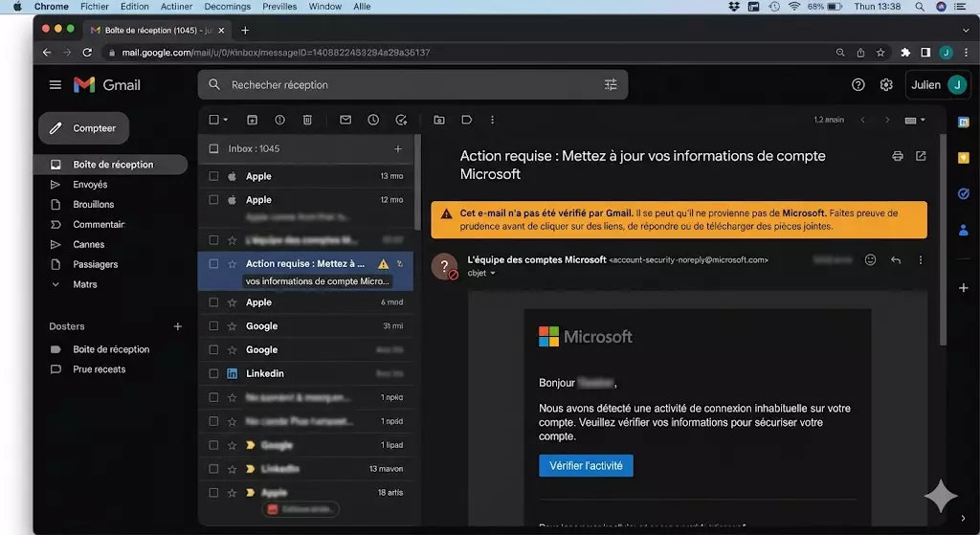Create new label with Dosters plus
980x535 pixels.
(177, 326)
